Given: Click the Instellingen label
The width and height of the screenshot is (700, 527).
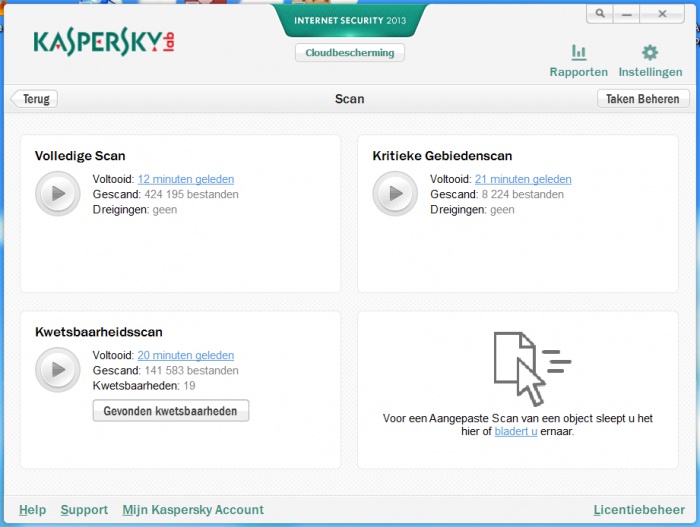Looking at the screenshot, I should pos(650,72).
